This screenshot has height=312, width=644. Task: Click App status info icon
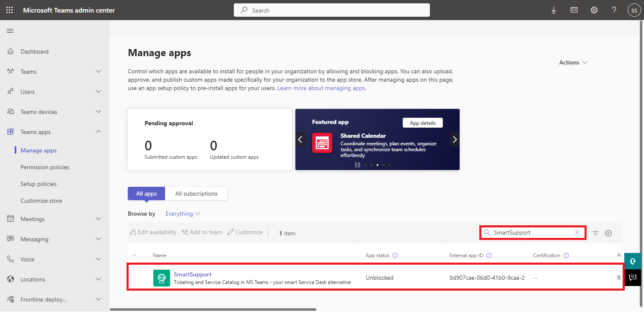coord(395,255)
